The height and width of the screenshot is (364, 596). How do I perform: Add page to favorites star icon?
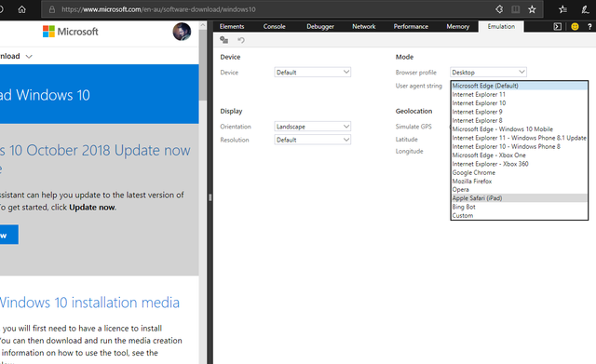532,9
